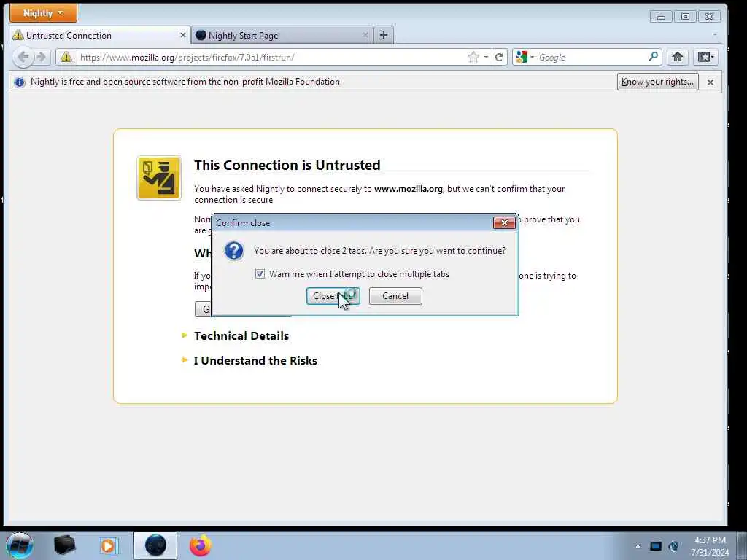Show hidden system tray icons arrow
This screenshot has height=560, width=747.
click(638, 546)
